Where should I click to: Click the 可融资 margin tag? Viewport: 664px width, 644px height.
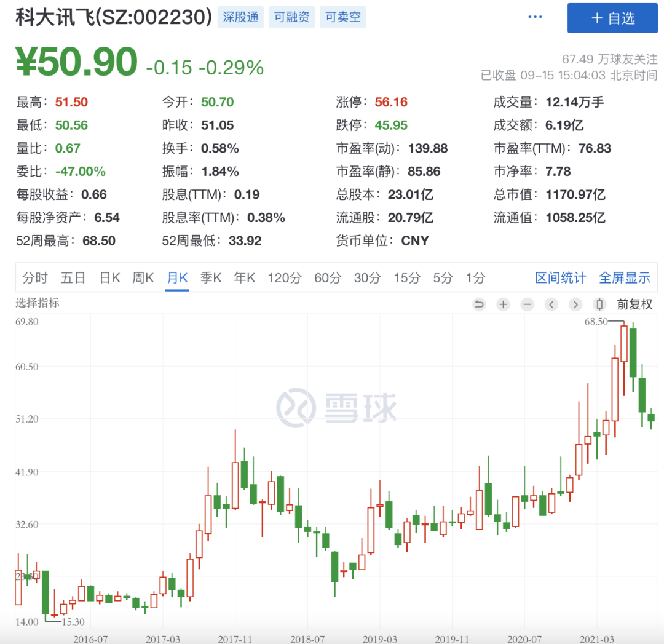(x=291, y=17)
